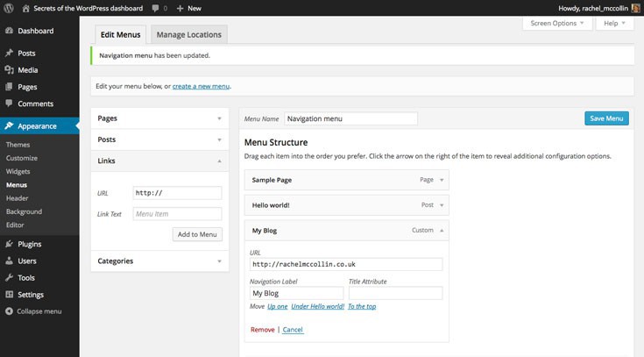Collapse the My Blog menu item arrow
The image size is (644, 357).
pyautogui.click(x=442, y=231)
